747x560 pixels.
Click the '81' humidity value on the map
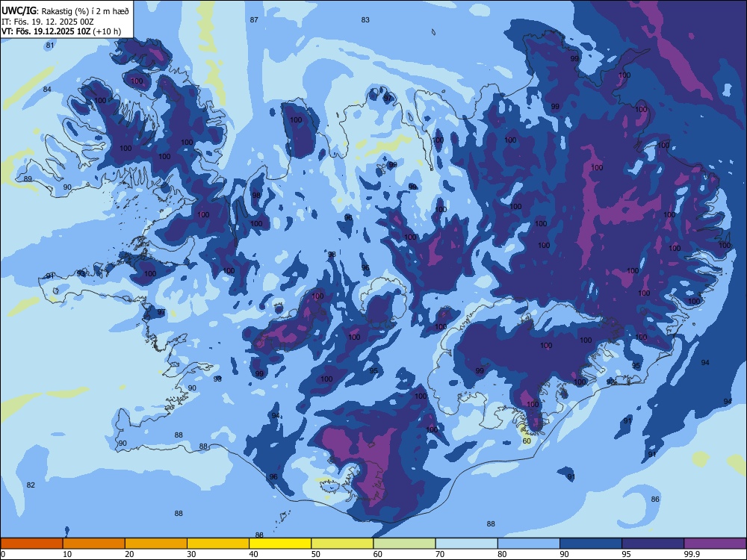click(50, 46)
